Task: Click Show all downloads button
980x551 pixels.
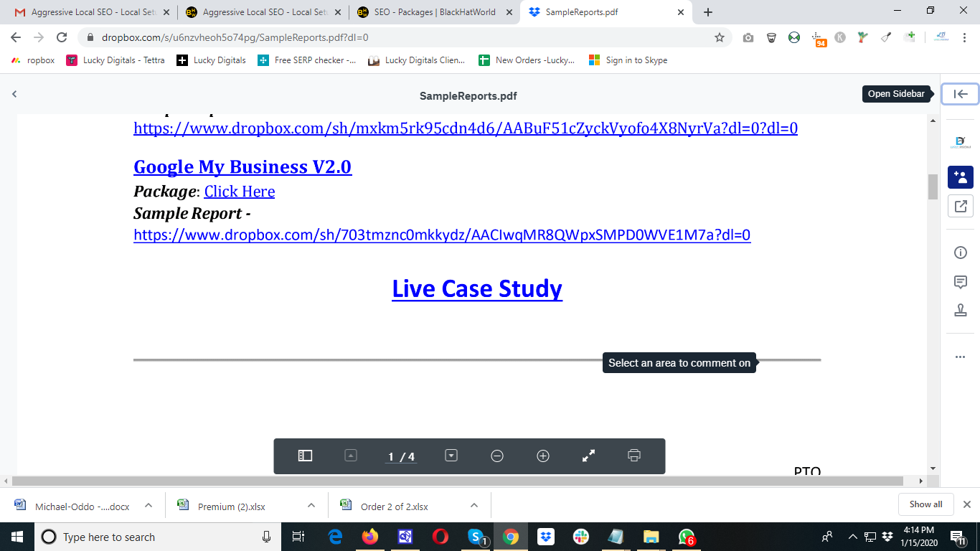Action: [x=925, y=504]
